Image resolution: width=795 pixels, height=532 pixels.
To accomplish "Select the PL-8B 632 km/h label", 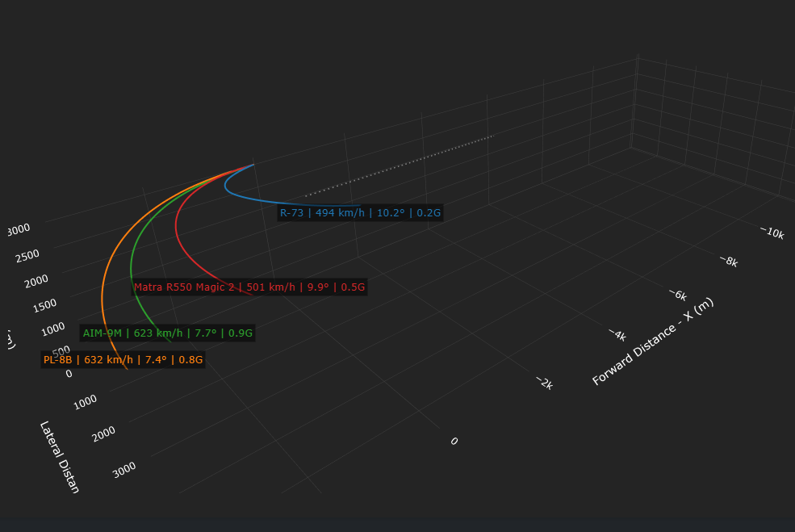I will [x=123, y=359].
